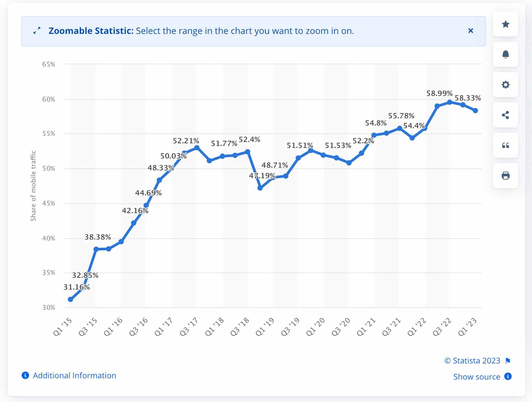Click the Statista copyright flag icon

click(x=508, y=361)
